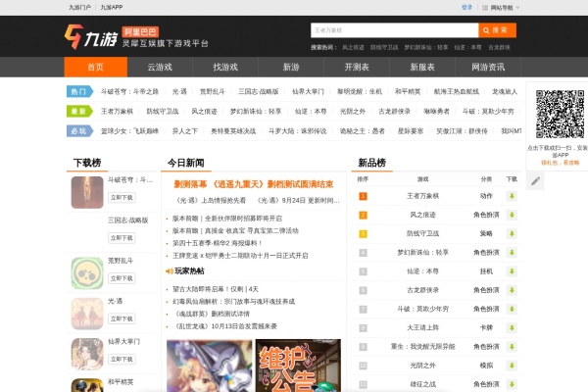588x392 pixels.
Task: Open news 版本前瞻|全新伙伴限时招募即将开启
Action: click(227, 219)
